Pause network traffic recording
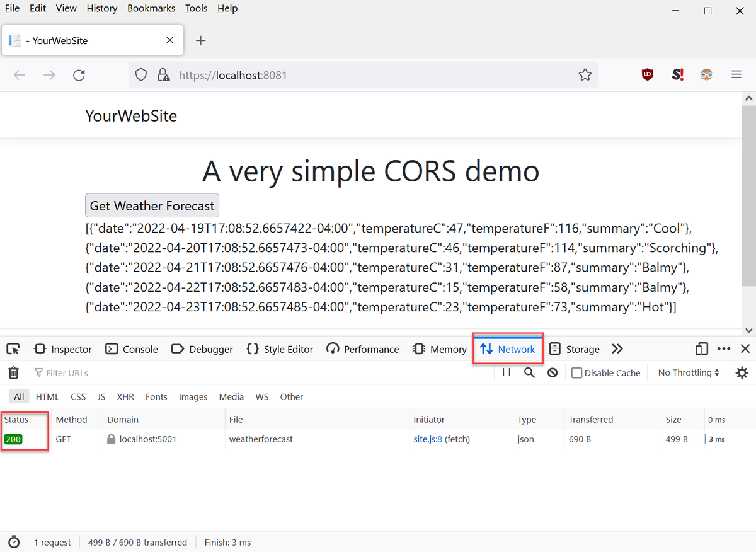This screenshot has width=756, height=552. (x=506, y=372)
